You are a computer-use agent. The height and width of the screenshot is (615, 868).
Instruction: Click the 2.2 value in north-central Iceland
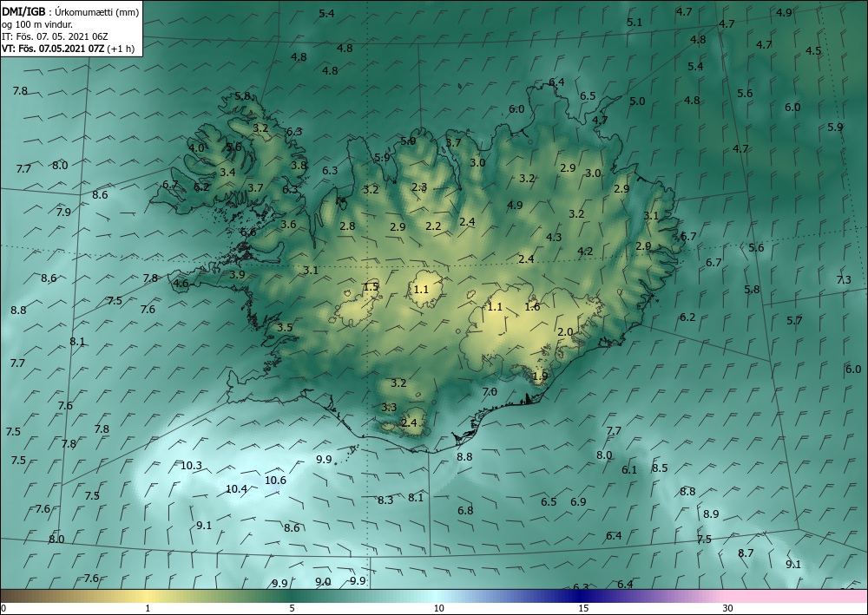(433, 226)
